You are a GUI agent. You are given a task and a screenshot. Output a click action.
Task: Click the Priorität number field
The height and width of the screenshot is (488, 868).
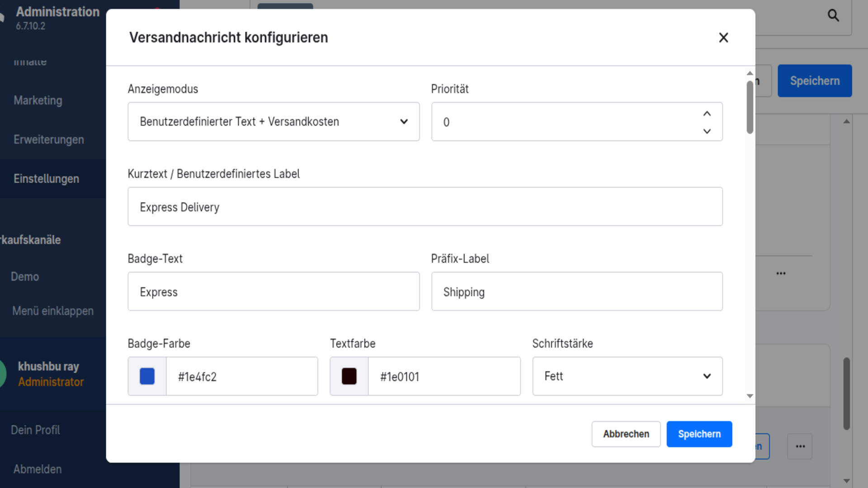point(577,122)
